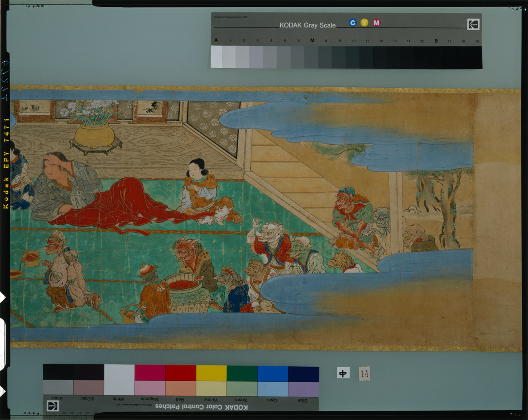The image size is (528, 420).
Task: Select the saturated green color patch
Action: click(x=242, y=373)
